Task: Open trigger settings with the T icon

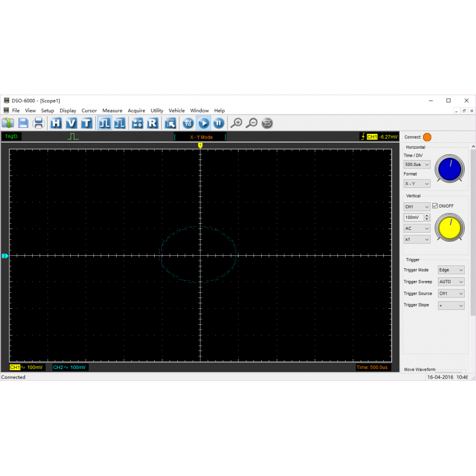Action: (x=87, y=123)
